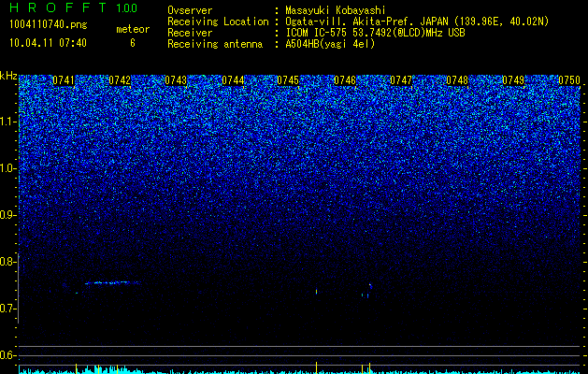Click the 1.1 kHz axis label
The image size is (588, 374).
coord(7,122)
